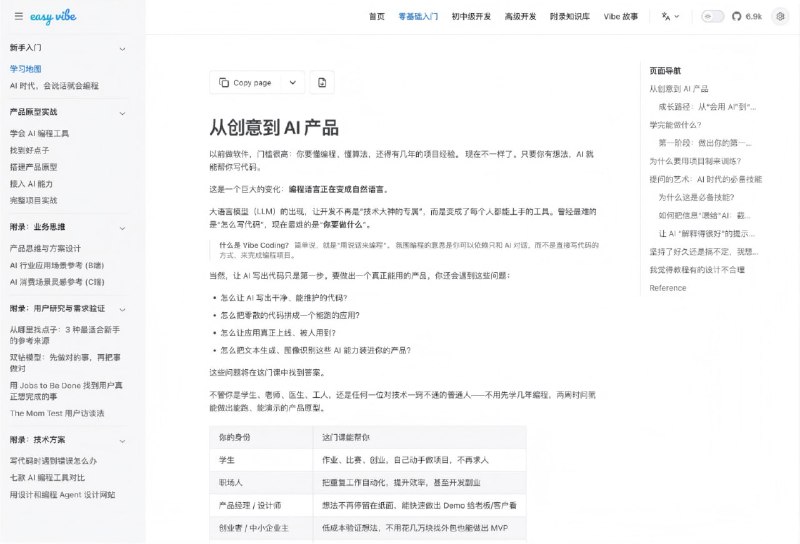Open the Copy page dropdown arrow
This screenshot has height=544, width=800.
[x=293, y=82]
